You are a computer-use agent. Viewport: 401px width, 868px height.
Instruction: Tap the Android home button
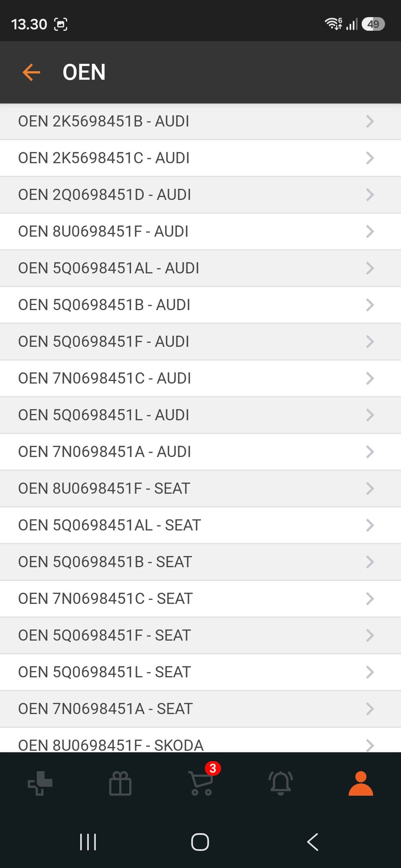point(200,842)
